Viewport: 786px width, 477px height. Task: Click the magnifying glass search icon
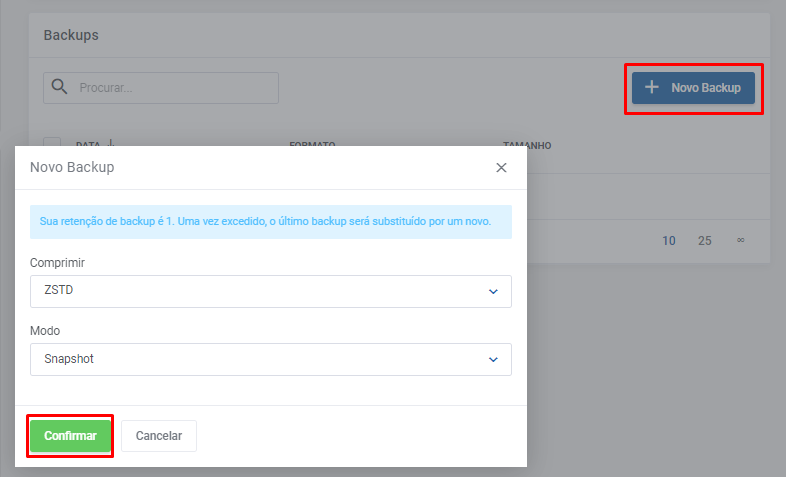click(60, 87)
